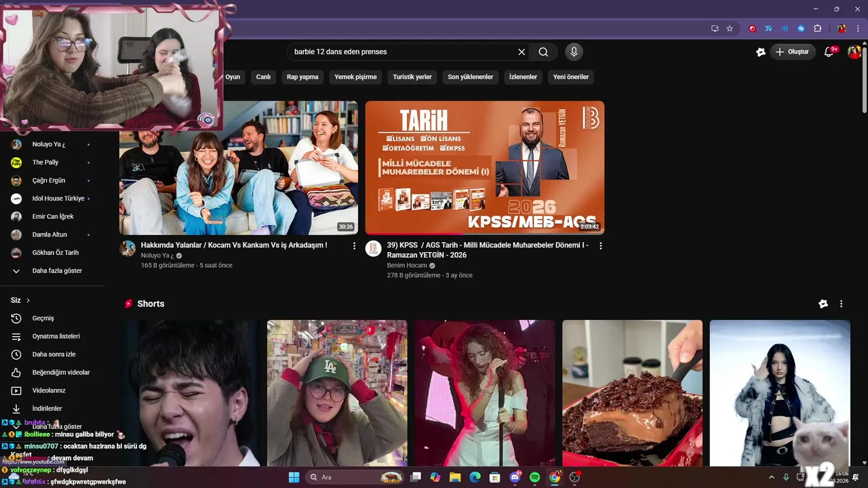Play the Short with LA cap girl
The width and height of the screenshot is (868, 488).
click(x=337, y=393)
